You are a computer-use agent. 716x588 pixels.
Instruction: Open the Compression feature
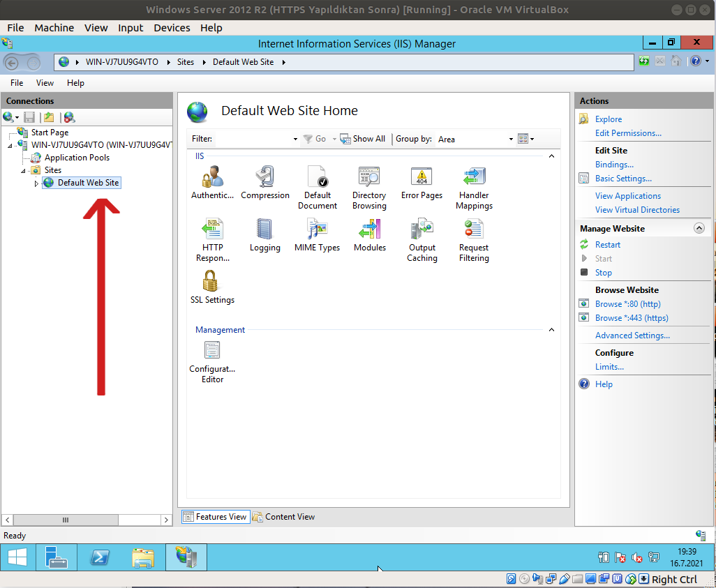[265, 183]
